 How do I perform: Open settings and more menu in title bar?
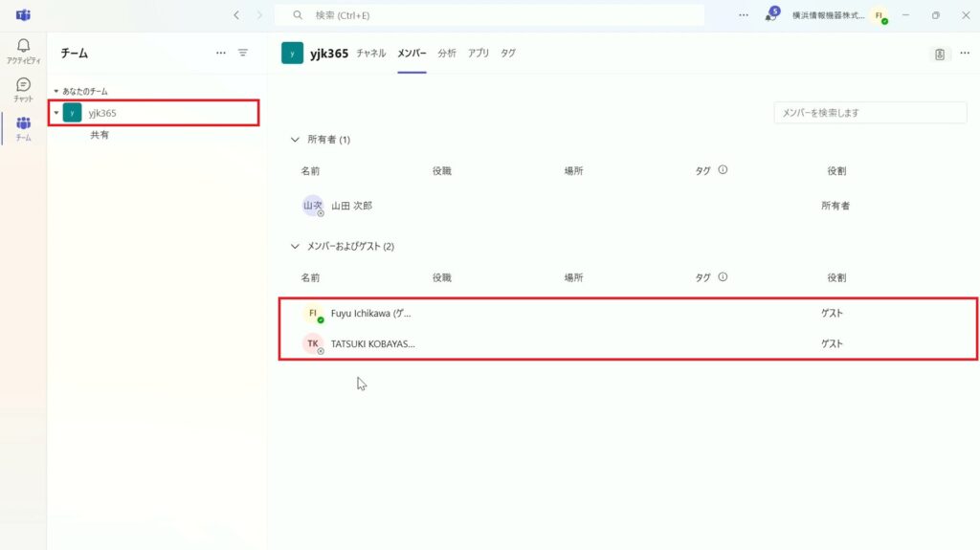coord(744,15)
